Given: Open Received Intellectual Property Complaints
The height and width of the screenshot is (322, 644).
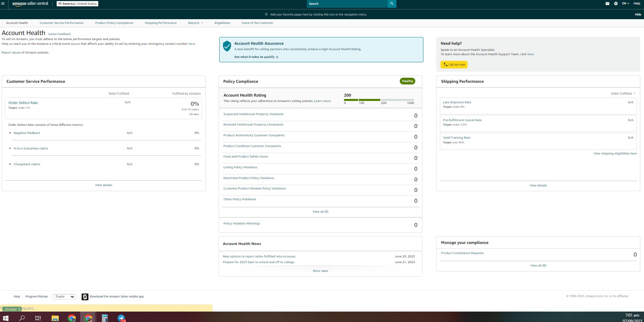Looking at the screenshot, I should pyautogui.click(x=253, y=124).
